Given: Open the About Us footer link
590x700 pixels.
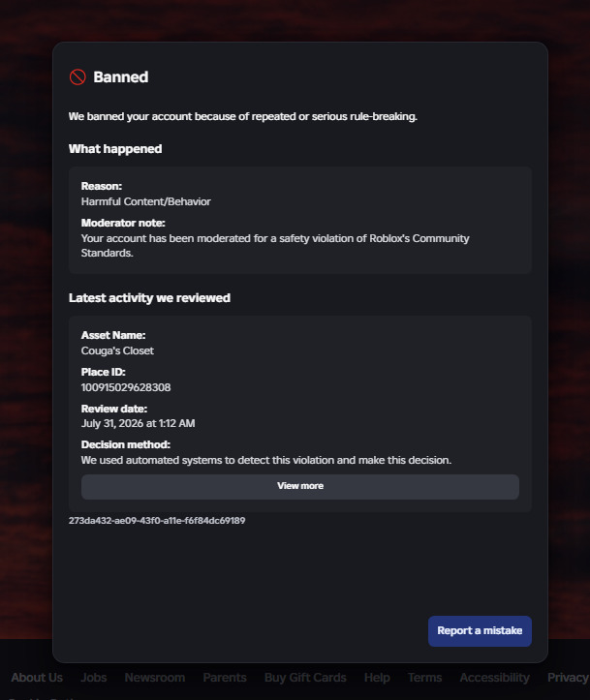Looking at the screenshot, I should pos(37,677).
